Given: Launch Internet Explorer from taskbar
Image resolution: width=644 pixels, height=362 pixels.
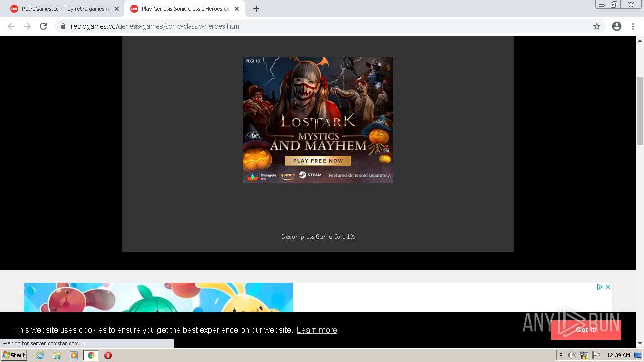Looking at the screenshot, I should [40, 355].
